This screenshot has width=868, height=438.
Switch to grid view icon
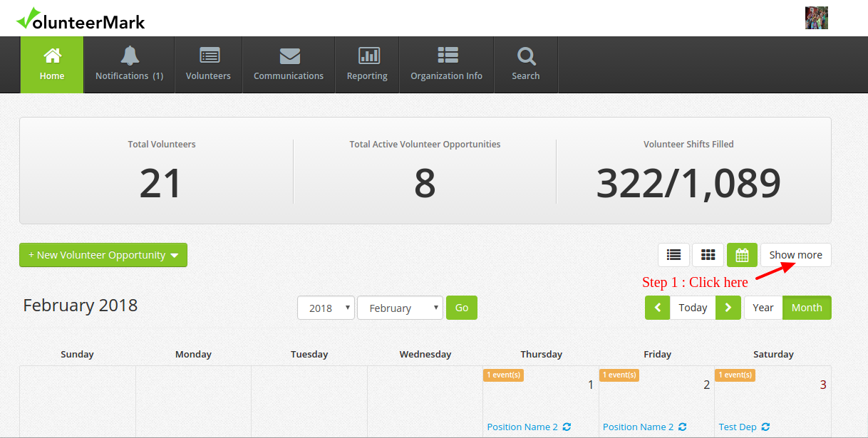tap(708, 255)
